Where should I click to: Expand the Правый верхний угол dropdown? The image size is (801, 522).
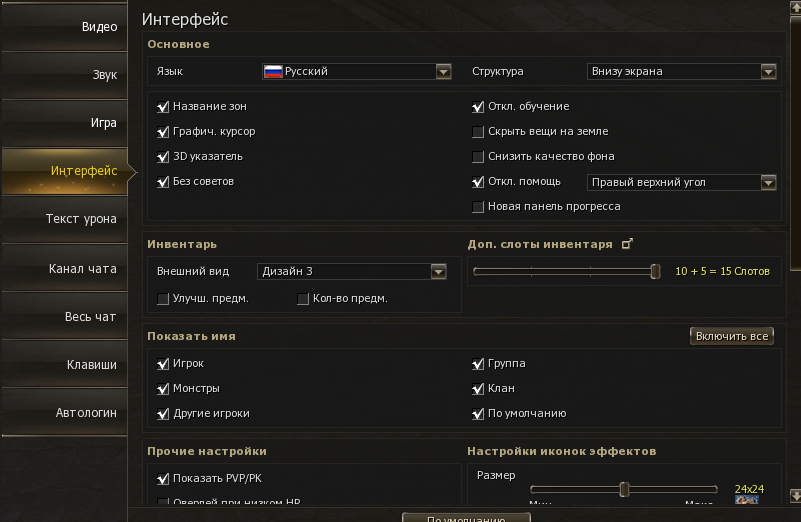click(x=768, y=182)
